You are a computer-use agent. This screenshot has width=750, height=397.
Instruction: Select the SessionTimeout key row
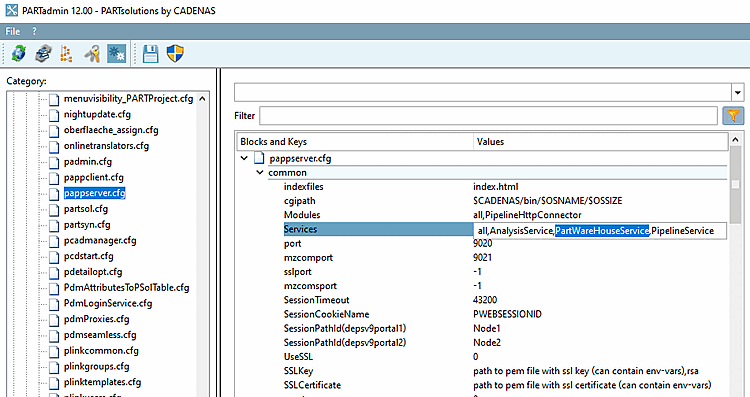click(x=316, y=300)
